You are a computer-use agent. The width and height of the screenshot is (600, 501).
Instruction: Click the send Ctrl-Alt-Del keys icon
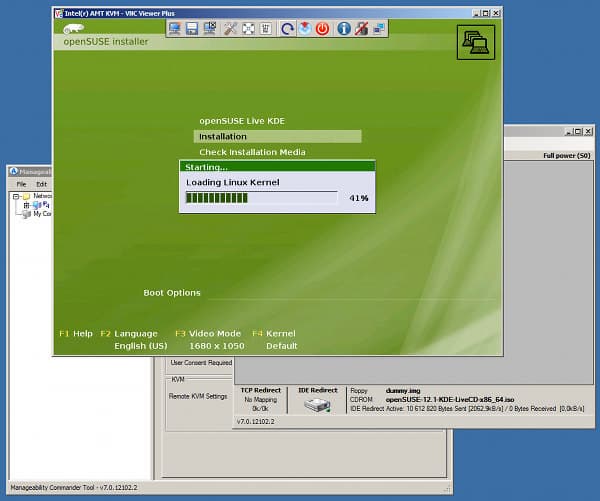(266, 29)
